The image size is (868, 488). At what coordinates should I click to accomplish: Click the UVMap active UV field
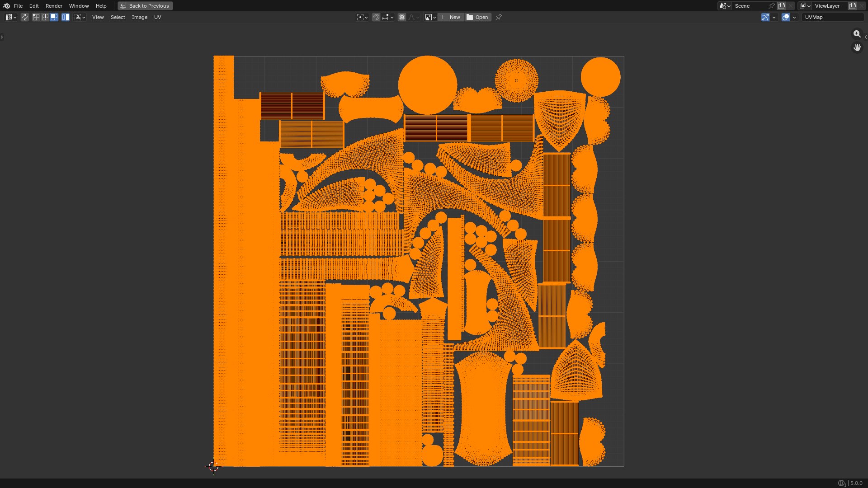click(x=833, y=17)
